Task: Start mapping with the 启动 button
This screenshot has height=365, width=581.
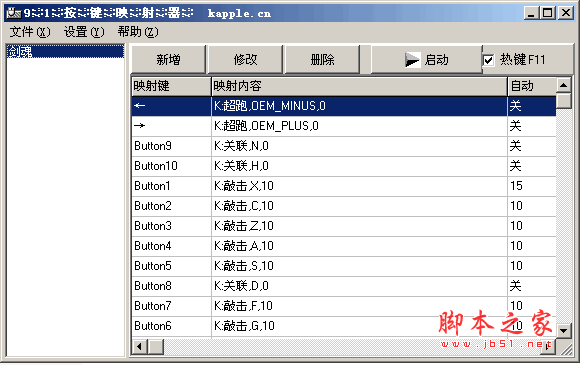Action: (426, 59)
